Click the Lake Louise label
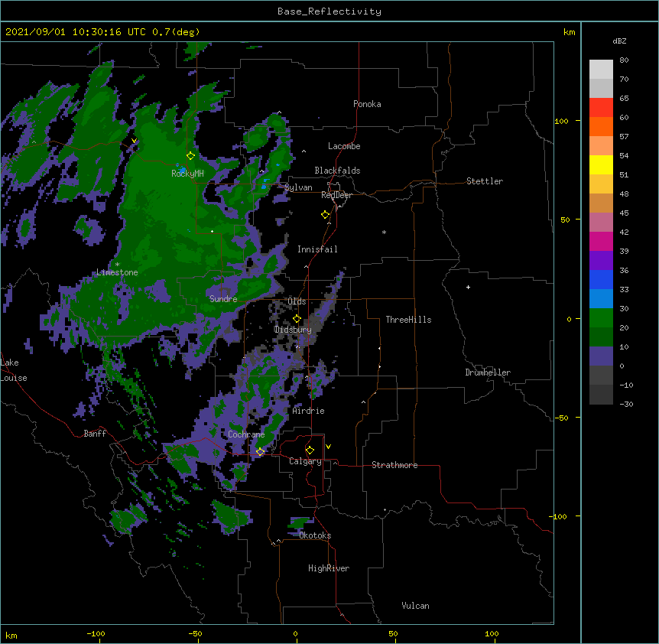 point(14,370)
